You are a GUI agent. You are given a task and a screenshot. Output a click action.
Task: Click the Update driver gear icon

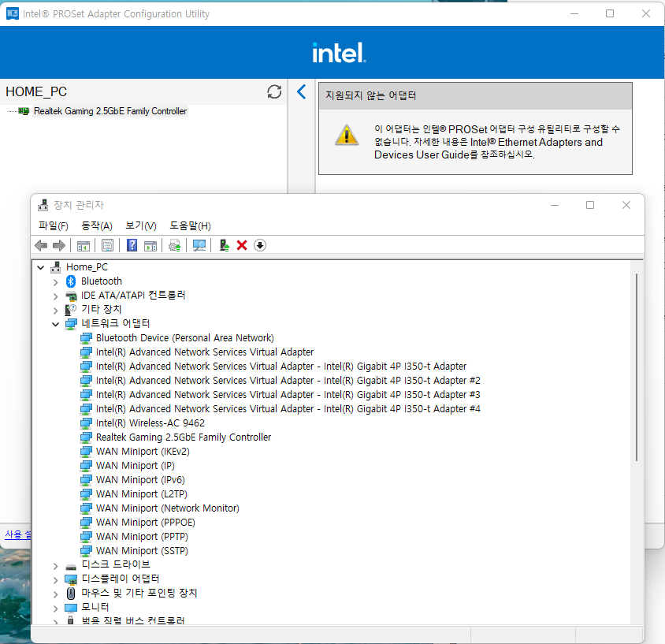(175, 245)
